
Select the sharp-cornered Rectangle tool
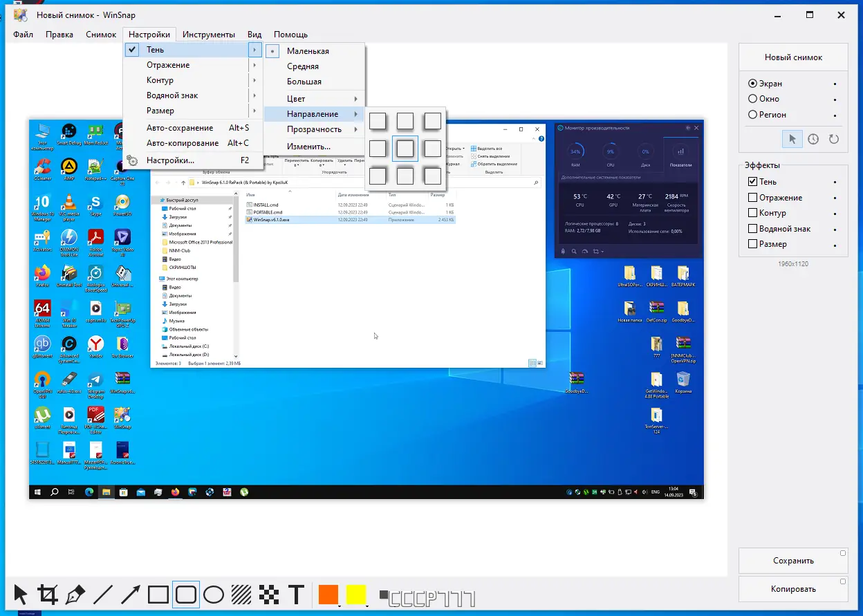point(158,595)
